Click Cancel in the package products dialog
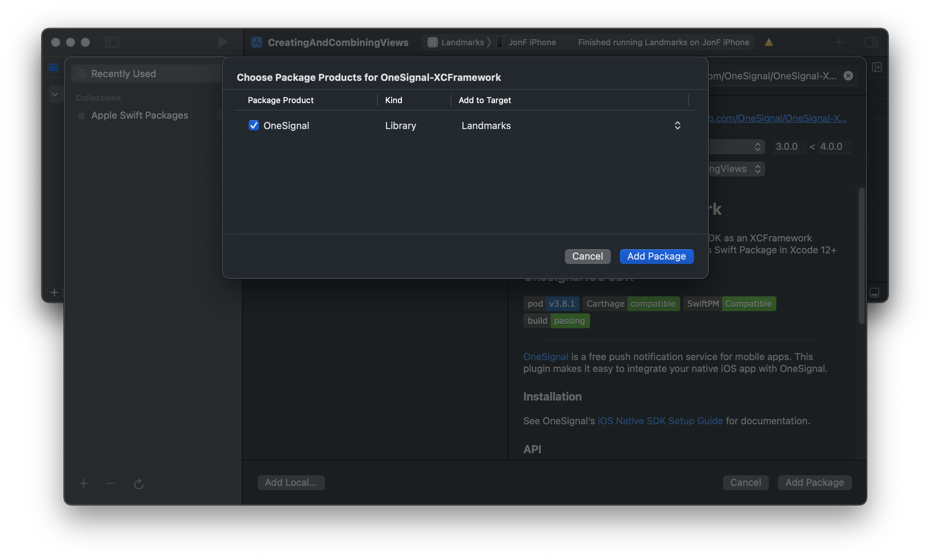The width and height of the screenshot is (930, 560). click(x=587, y=256)
